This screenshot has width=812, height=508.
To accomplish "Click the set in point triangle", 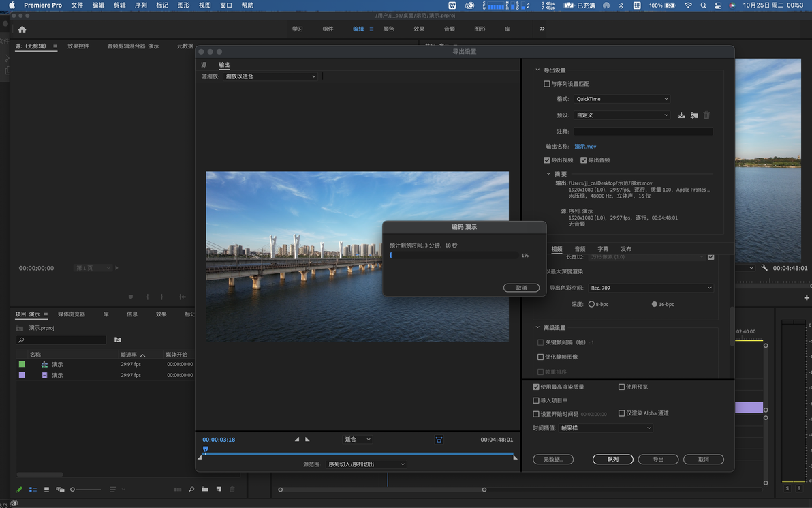I will coord(297,440).
